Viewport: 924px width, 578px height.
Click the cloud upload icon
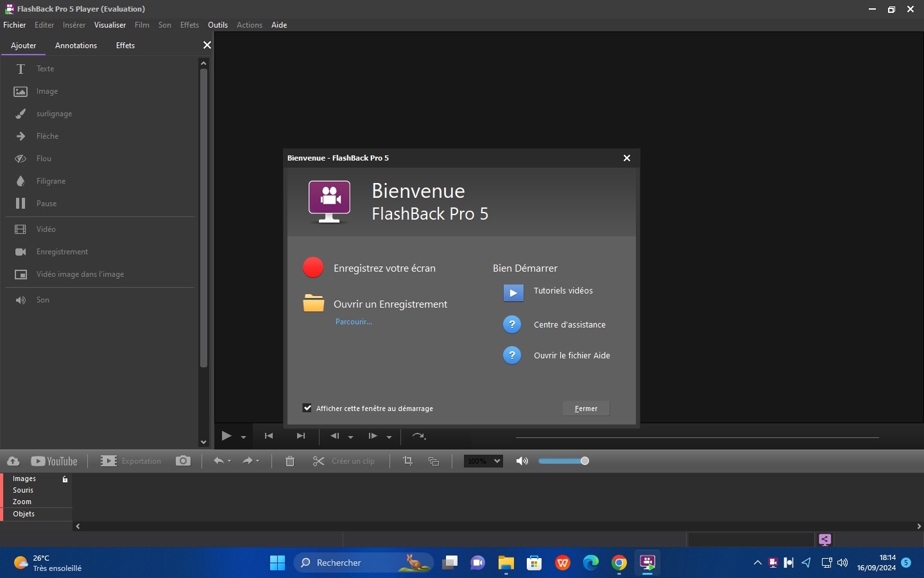[13, 461]
